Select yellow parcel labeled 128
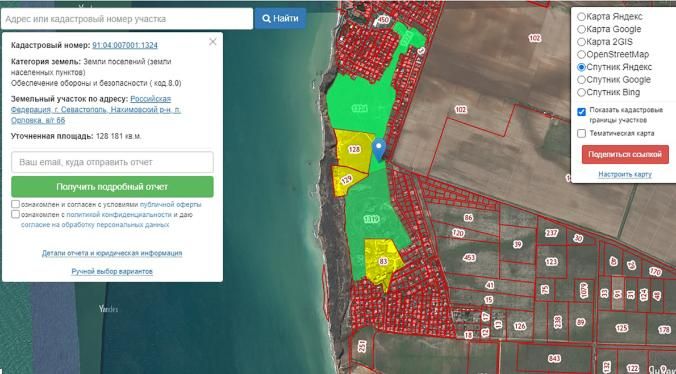The width and height of the screenshot is (676, 374). coord(354,150)
